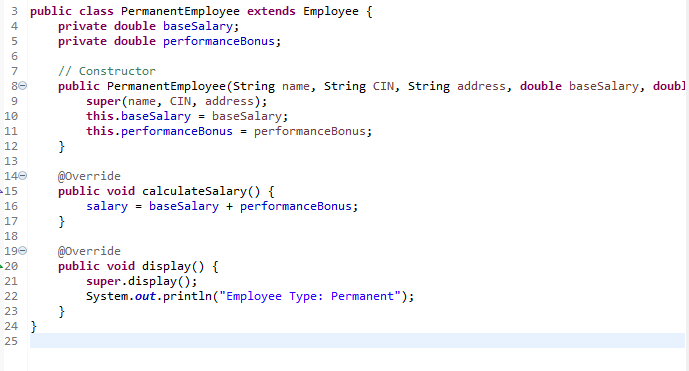This screenshot has width=689, height=371.
Task: Click the override marker beside line 15
Action: click(x=1, y=191)
